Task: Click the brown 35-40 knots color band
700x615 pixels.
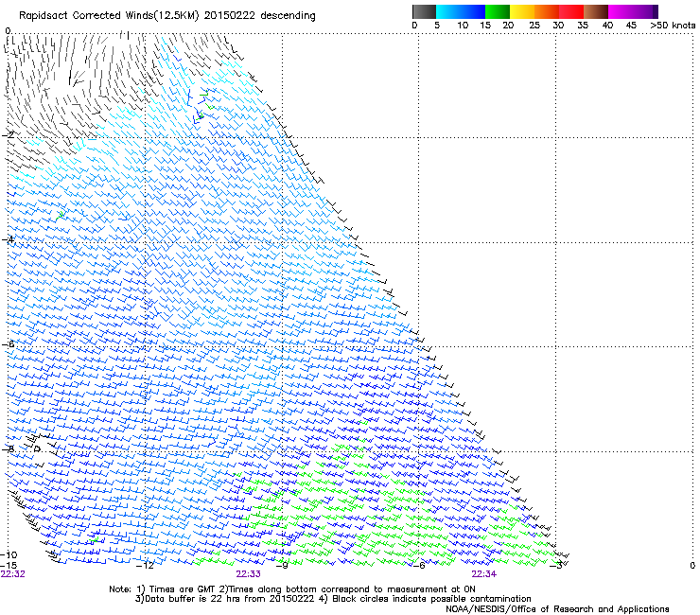Action: click(596, 11)
